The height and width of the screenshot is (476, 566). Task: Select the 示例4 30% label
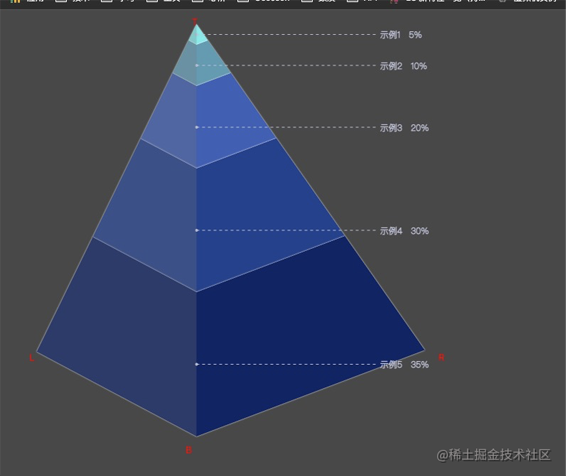click(404, 231)
